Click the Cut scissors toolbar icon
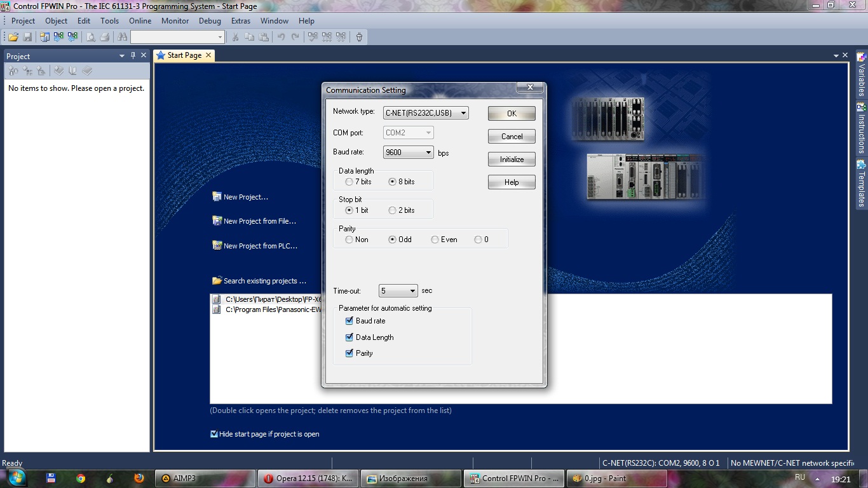 pyautogui.click(x=235, y=37)
